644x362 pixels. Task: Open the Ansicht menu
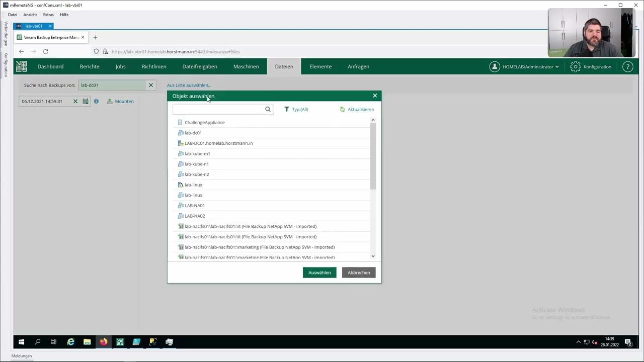[30, 15]
